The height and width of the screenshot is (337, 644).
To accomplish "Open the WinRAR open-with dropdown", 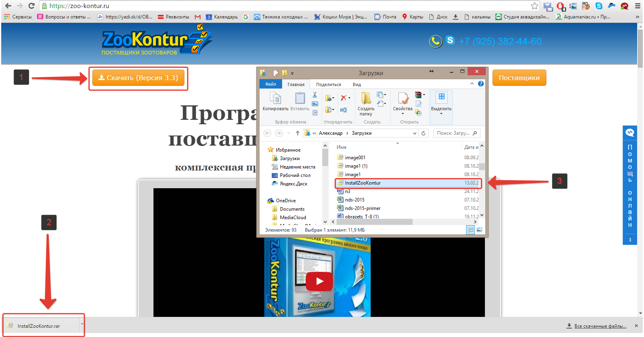I will coord(420,95).
